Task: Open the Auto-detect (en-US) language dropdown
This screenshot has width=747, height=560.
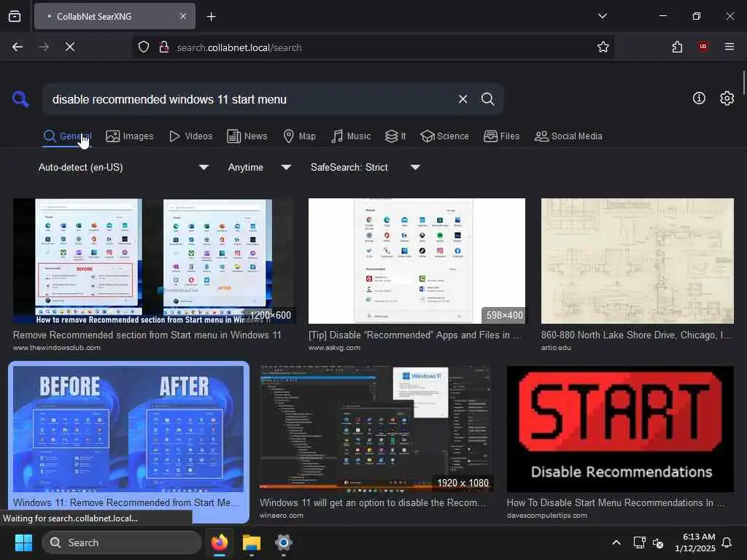Action: (x=123, y=167)
